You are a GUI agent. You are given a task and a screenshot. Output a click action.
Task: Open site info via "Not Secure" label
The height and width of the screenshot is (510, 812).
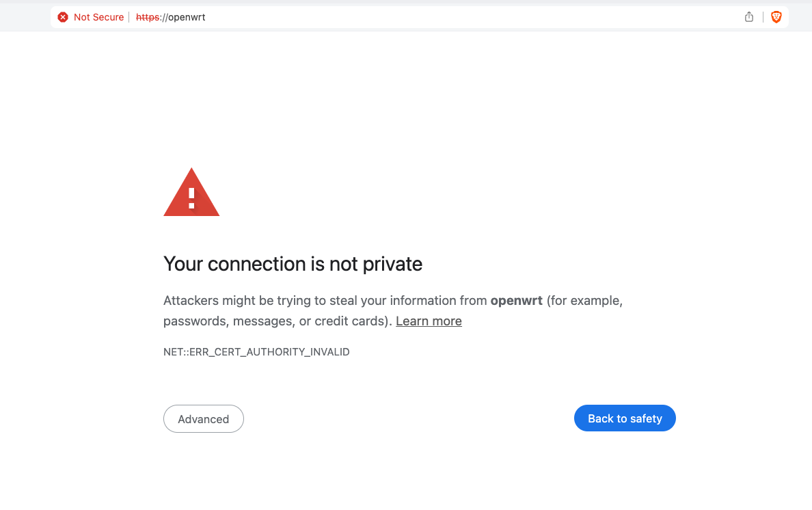coord(99,17)
